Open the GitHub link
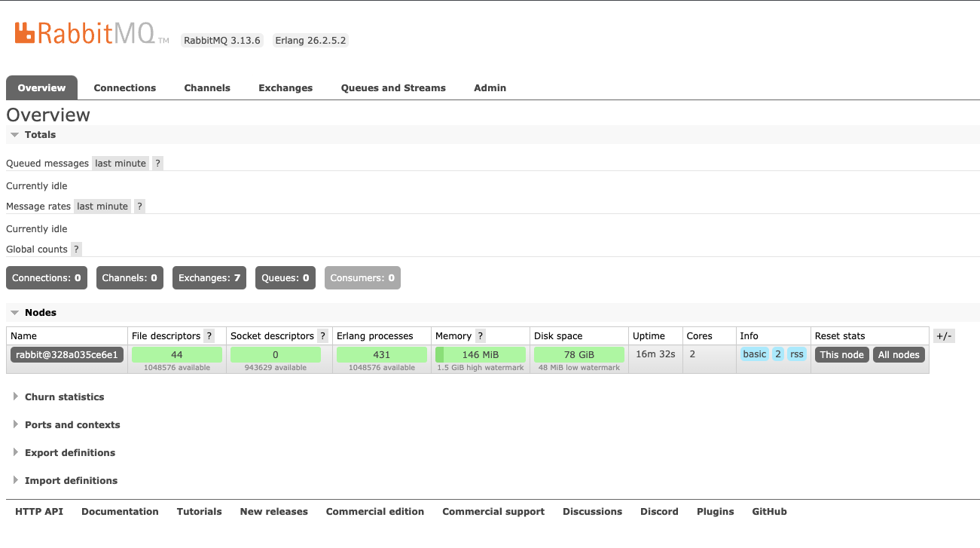Viewport: 980px width, 548px height. coord(769,512)
